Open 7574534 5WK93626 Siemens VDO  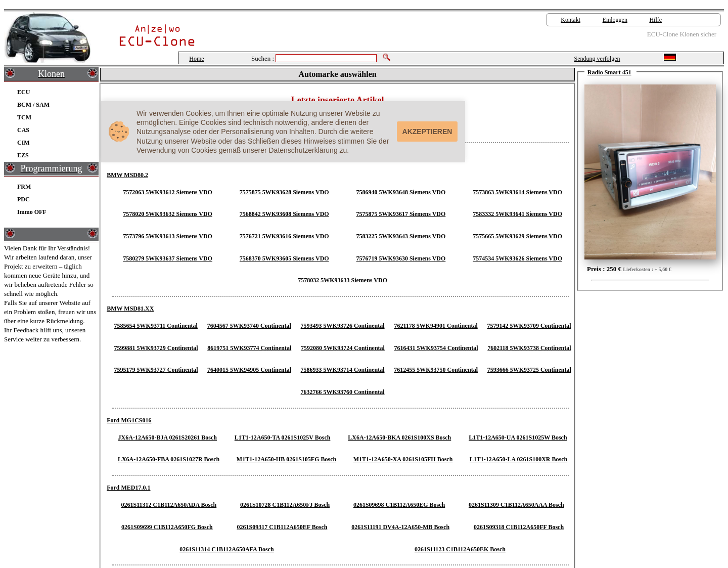tap(517, 258)
